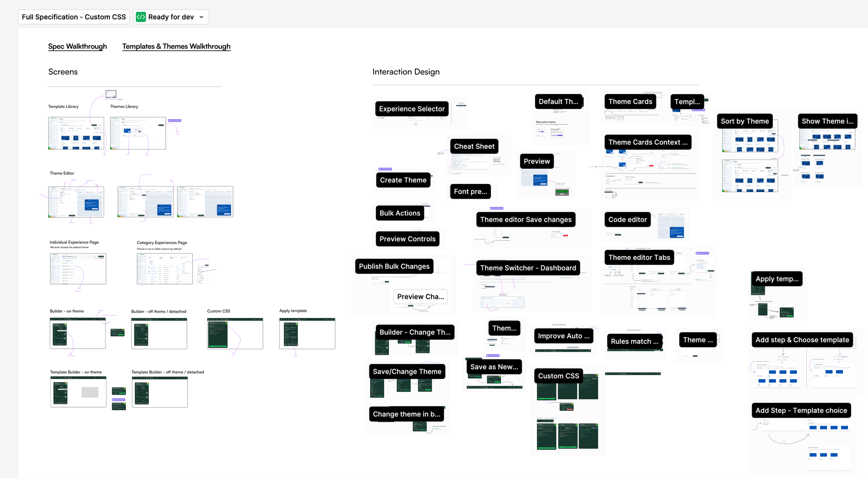The height and width of the screenshot is (478, 868).
Task: Click the Bulk Actions label
Action: [400, 213]
